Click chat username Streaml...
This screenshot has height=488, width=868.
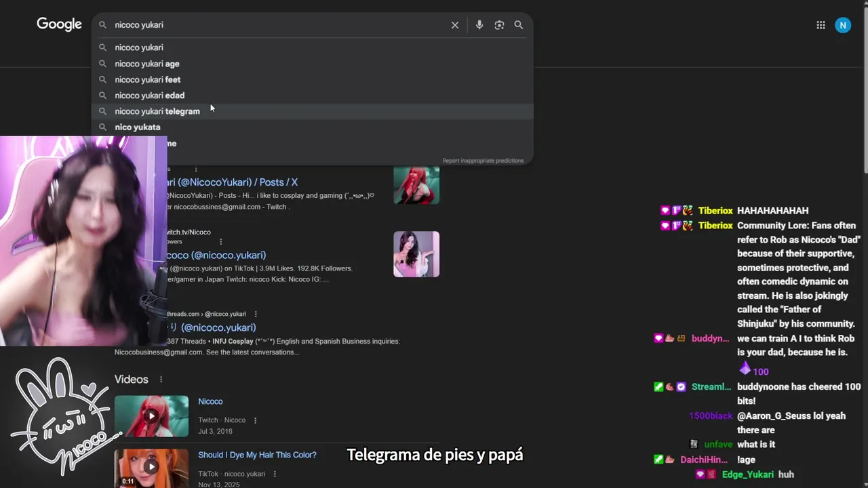[711, 387]
